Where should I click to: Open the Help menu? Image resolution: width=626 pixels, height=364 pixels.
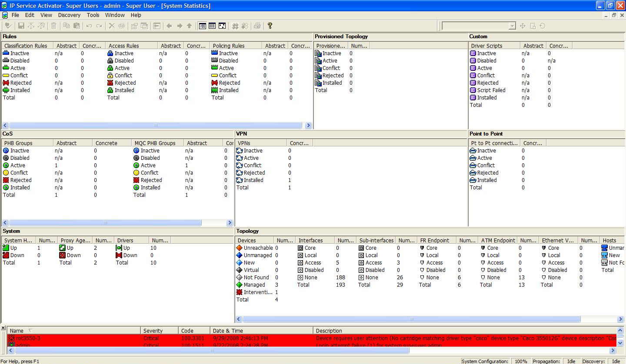click(136, 15)
